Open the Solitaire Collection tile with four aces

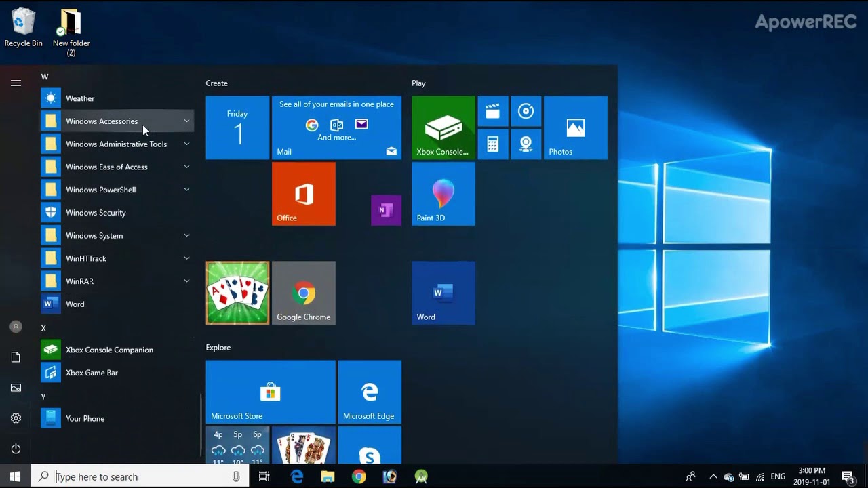click(237, 293)
